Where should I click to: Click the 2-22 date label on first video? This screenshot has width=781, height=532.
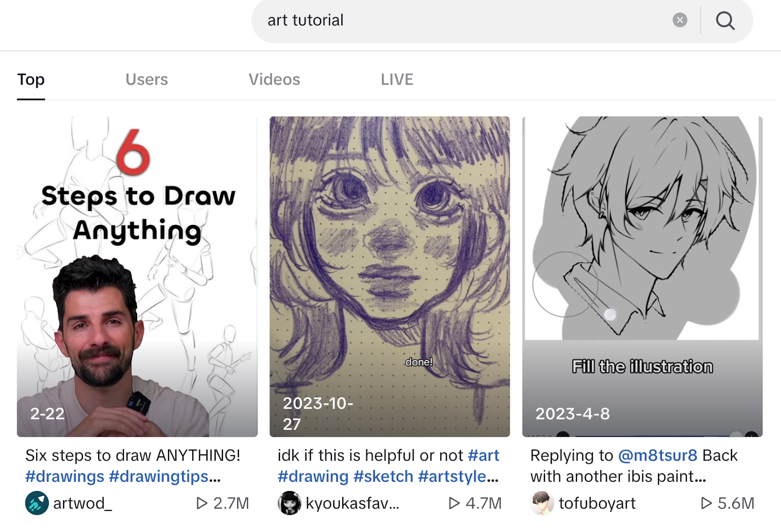[x=47, y=414]
